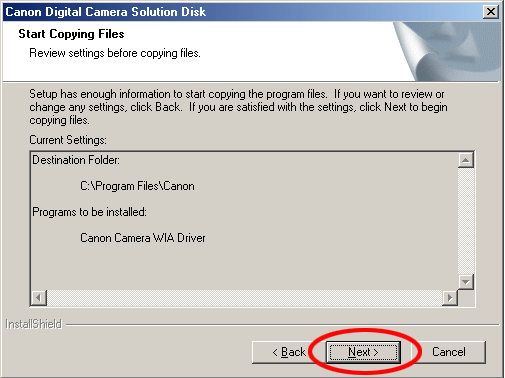Click the settings list scroll-down arrow
Screen dimensions: 505x378
click(x=466, y=282)
